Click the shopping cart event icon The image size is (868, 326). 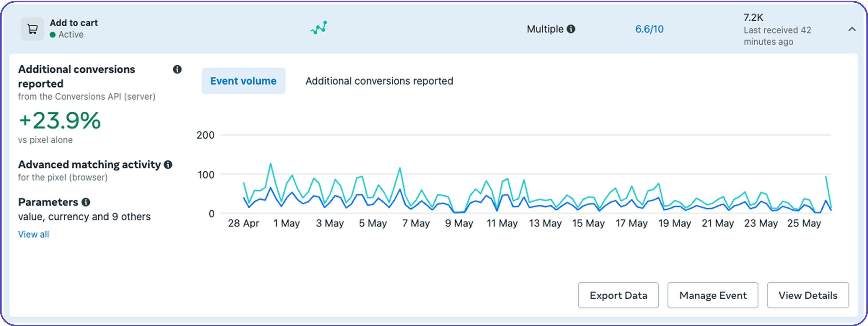click(x=32, y=29)
